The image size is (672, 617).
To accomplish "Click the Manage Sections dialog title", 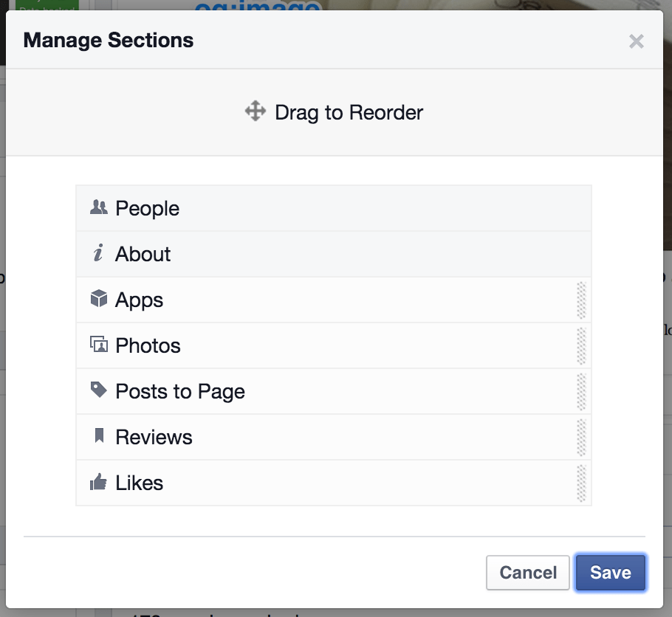I will click(108, 40).
